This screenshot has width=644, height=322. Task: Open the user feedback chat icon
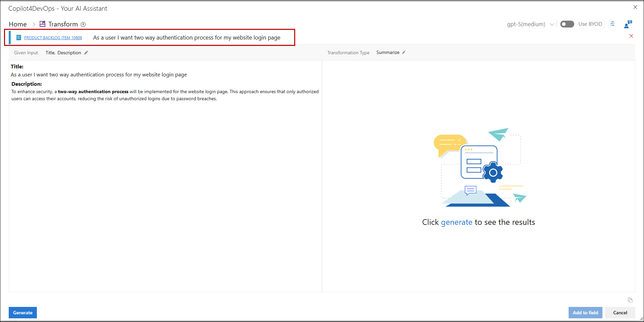click(x=628, y=24)
